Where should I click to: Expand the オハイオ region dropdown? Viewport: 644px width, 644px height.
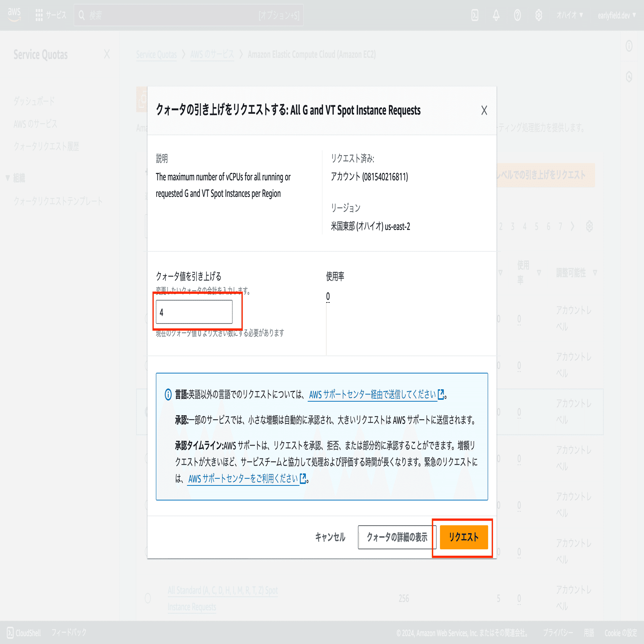tap(570, 15)
